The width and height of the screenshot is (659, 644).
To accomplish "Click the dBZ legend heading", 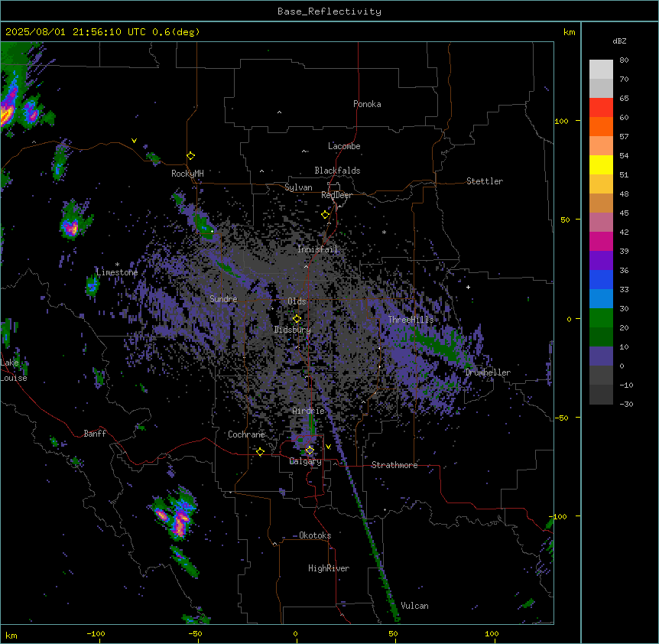I will click(619, 41).
